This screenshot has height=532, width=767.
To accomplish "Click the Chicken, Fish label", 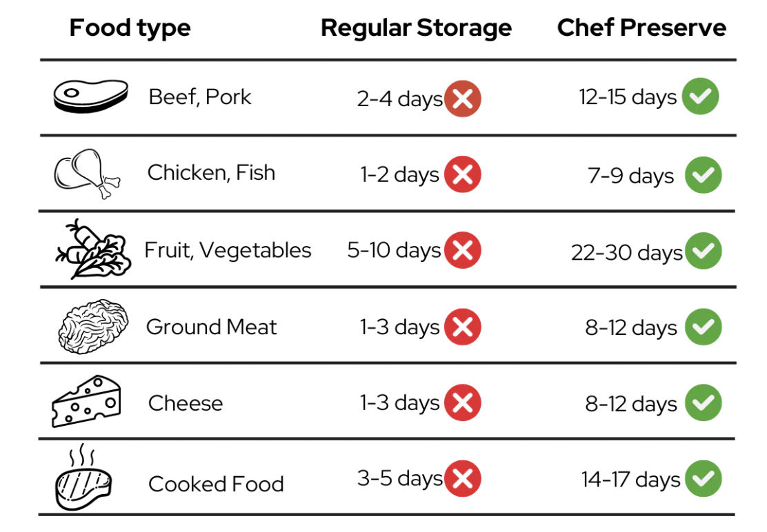I will click(211, 173).
